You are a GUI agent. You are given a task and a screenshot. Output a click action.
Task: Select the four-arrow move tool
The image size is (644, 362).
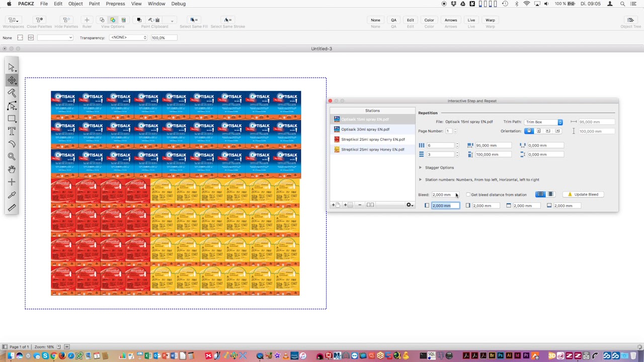tap(12, 80)
